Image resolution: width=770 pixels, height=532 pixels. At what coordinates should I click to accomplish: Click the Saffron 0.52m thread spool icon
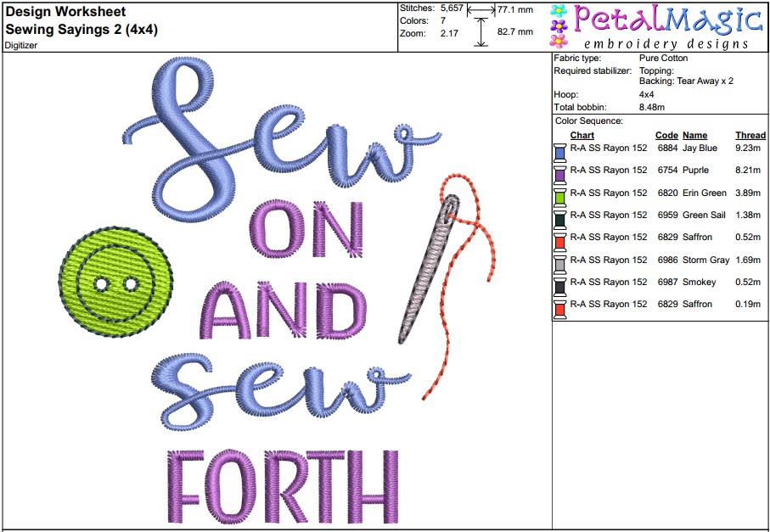[559, 243]
